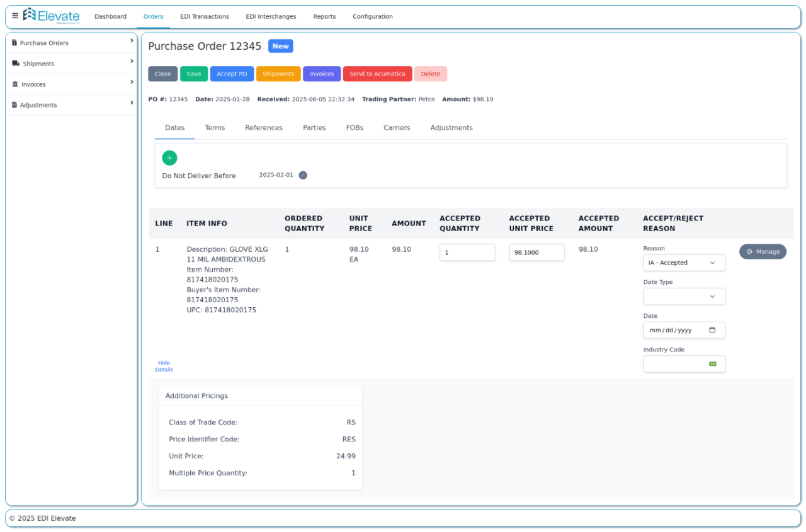Screen dimensions: 806x532
Task: Open calendar picker in Date field
Action: pos(712,330)
